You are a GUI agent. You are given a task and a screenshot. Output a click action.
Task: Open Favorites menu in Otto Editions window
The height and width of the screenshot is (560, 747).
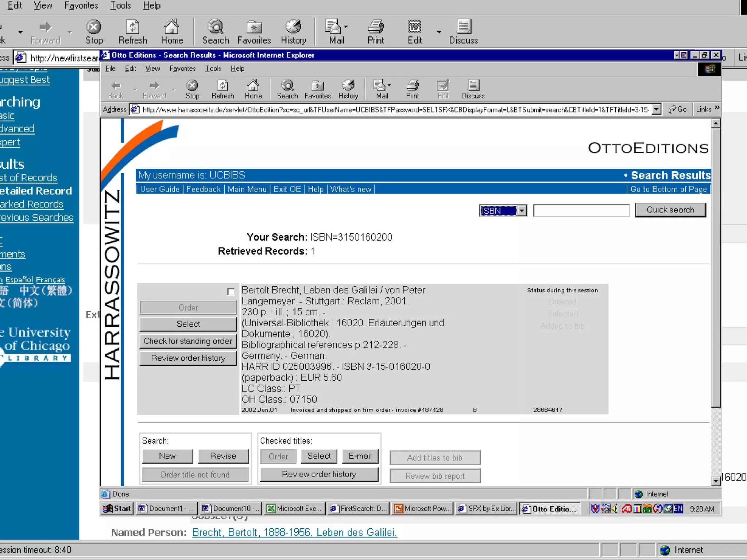click(x=182, y=69)
